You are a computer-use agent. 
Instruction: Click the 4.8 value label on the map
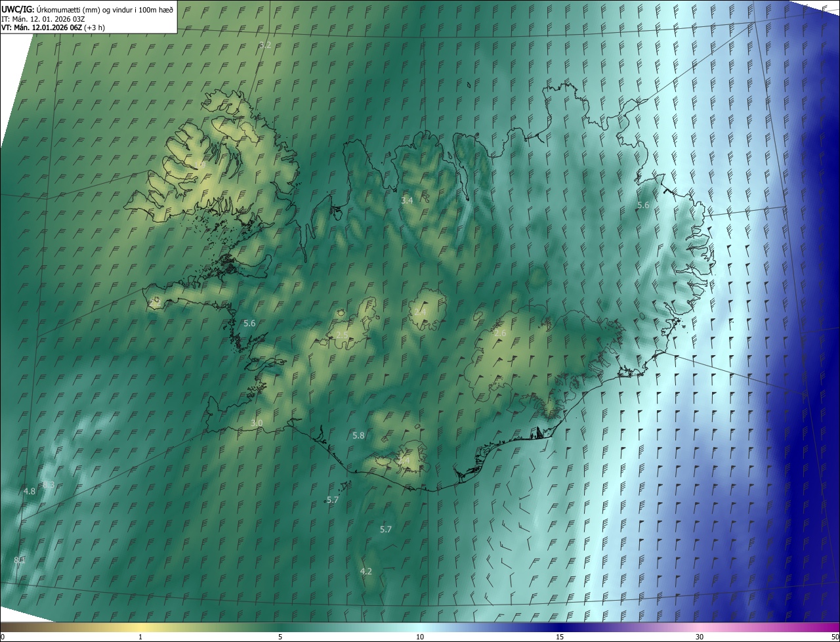30,491
